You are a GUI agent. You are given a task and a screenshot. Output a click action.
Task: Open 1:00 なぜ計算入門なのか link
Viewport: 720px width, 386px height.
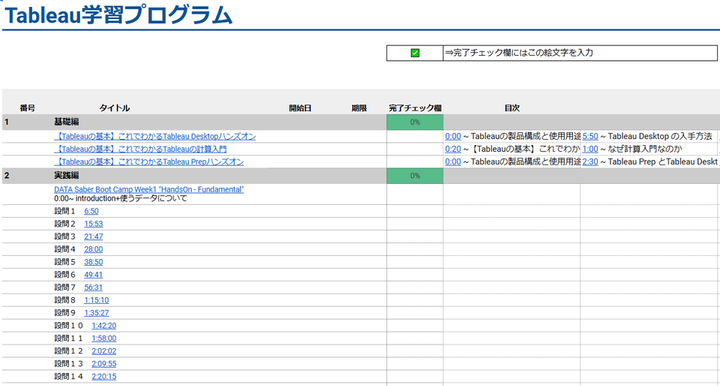(590, 149)
